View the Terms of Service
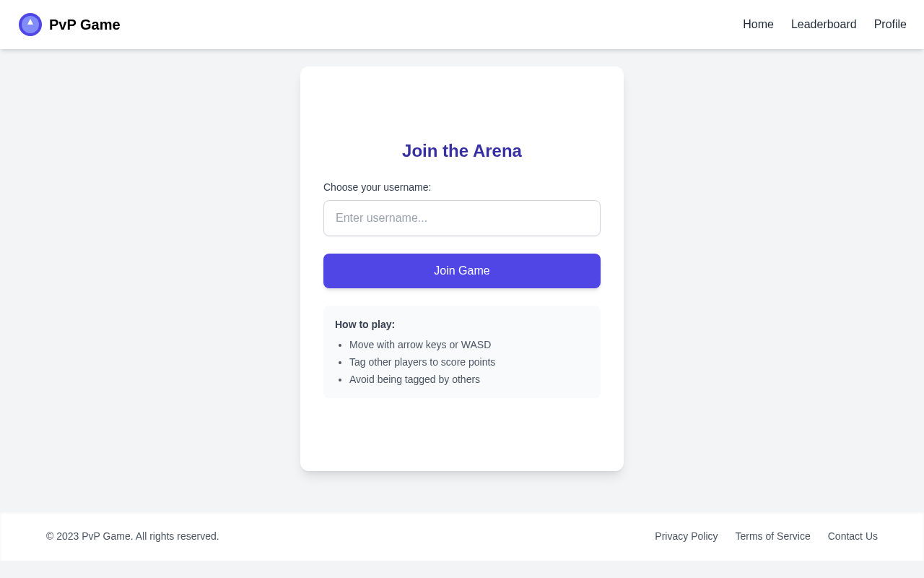924x578 pixels. [772, 536]
